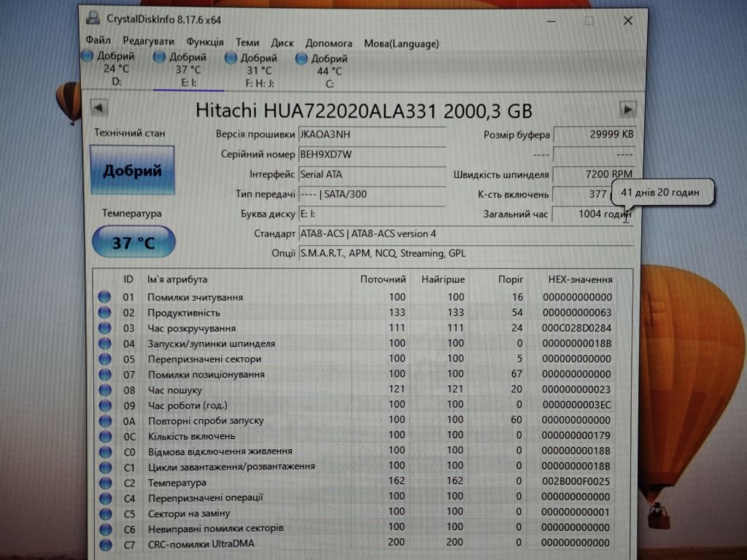
Task: Click the HEX-значення column header
Action: click(580, 279)
